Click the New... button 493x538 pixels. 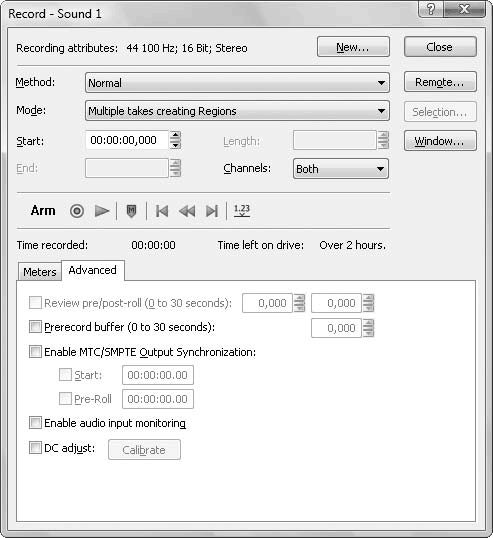353,47
